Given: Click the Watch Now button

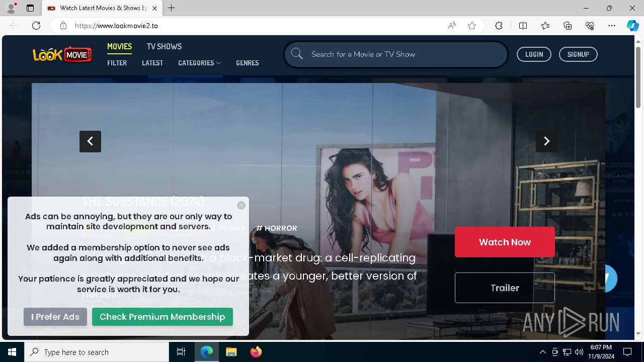Looking at the screenshot, I should 505,242.
